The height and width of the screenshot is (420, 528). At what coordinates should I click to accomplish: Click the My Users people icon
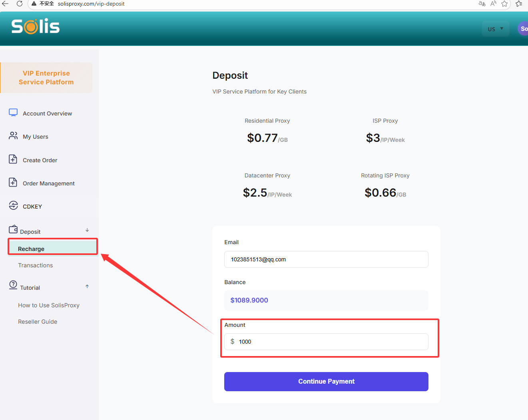13,136
